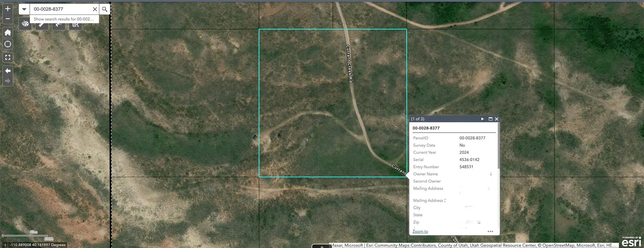Clear the parcel search text

click(x=95, y=9)
